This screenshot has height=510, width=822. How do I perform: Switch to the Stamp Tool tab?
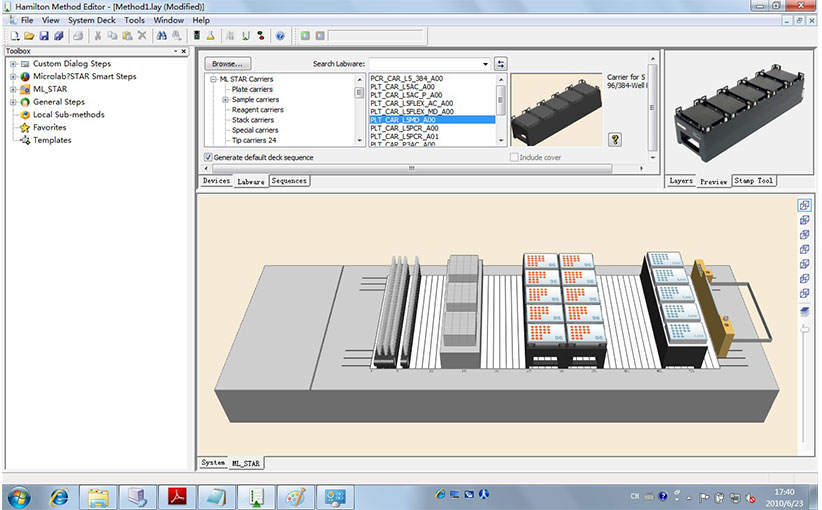[754, 181]
